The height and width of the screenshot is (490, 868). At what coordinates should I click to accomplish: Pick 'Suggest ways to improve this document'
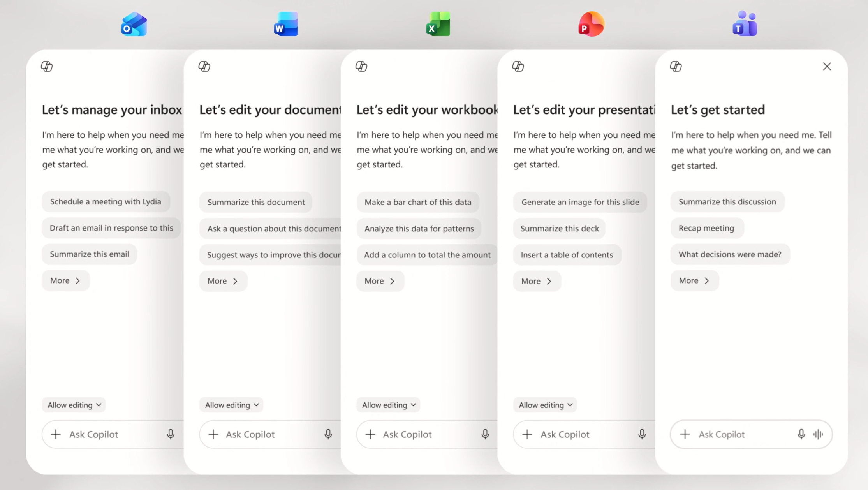[x=270, y=255]
